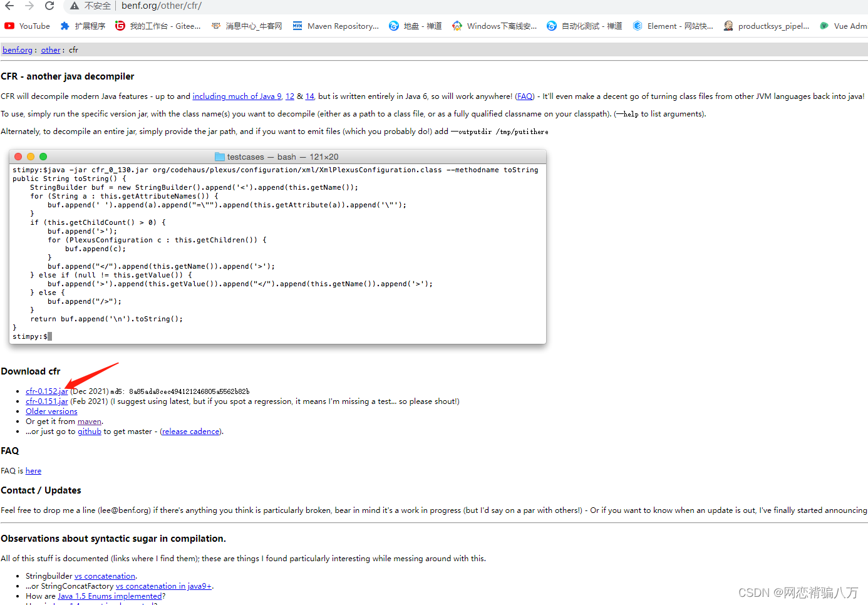Open the 地盘 - 禅道 bookmark

pyautogui.click(x=415, y=26)
